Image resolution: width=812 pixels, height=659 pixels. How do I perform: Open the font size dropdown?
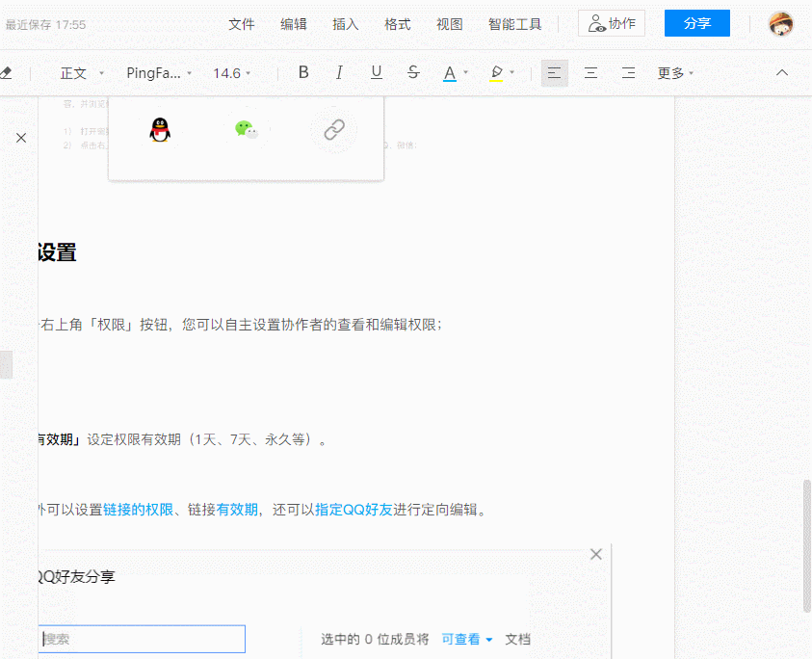point(231,71)
